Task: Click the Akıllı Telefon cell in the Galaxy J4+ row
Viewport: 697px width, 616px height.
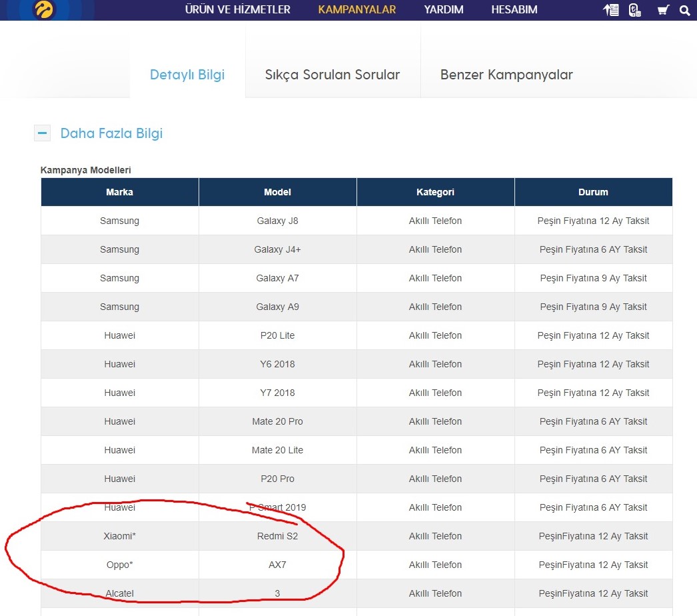Action: tap(435, 249)
